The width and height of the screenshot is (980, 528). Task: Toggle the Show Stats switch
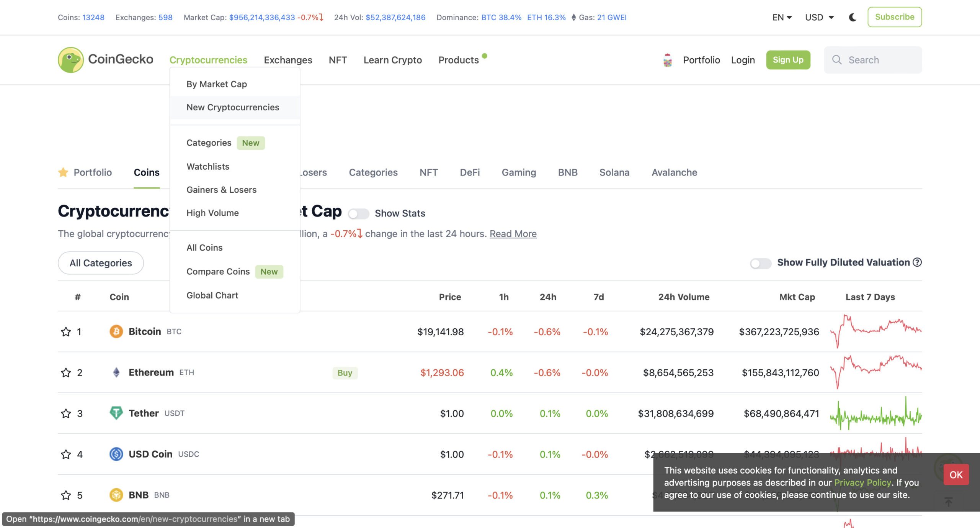358,213
